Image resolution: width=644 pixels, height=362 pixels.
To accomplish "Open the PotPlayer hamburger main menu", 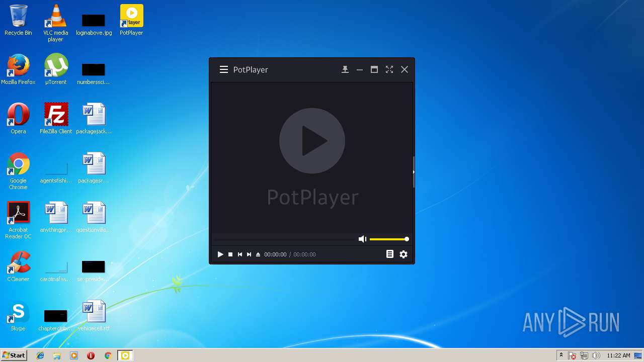I will tap(224, 70).
